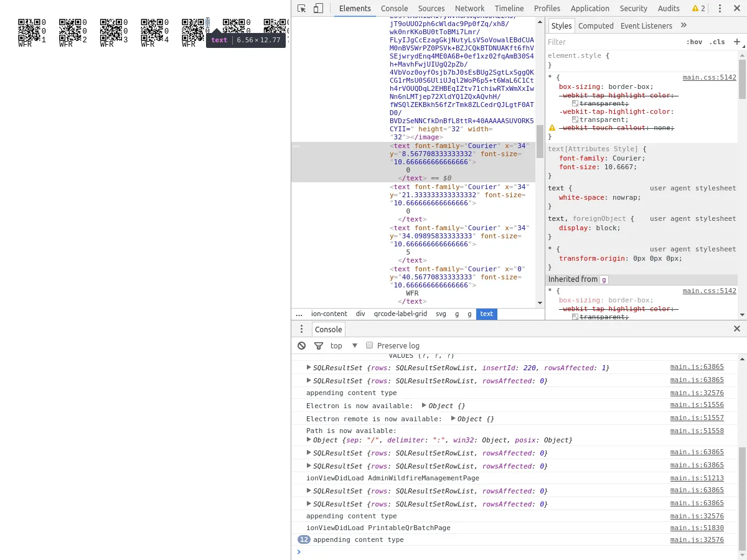This screenshot has width=747, height=560.
Task: Click the breadcrumb ellipsis to scroll left
Action: [x=299, y=314]
